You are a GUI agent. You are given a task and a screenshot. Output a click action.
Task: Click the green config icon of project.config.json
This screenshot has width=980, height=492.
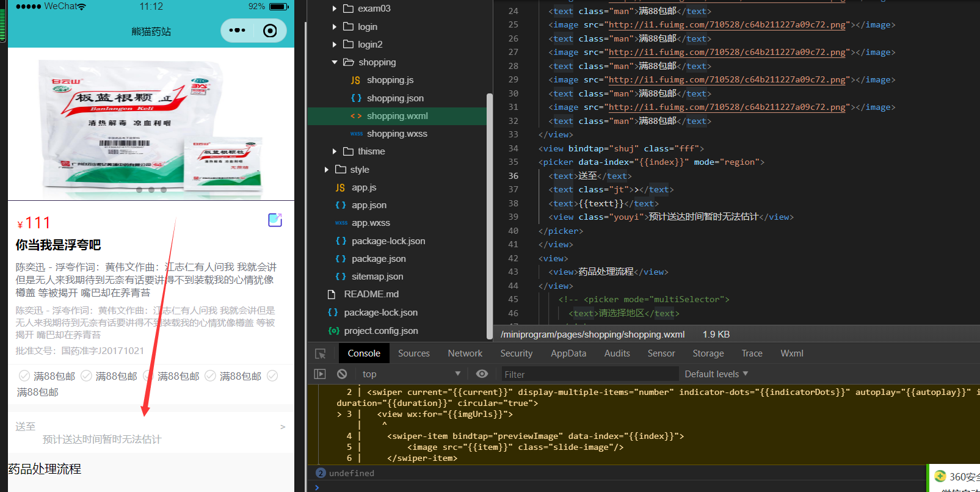click(x=333, y=330)
